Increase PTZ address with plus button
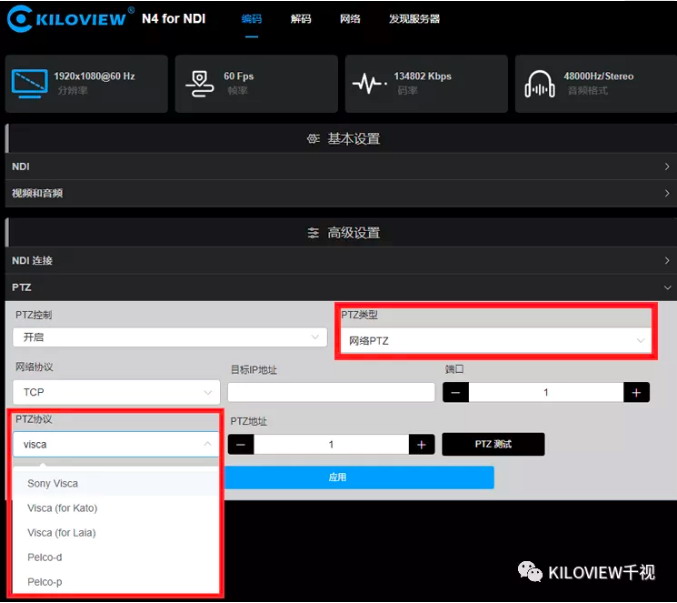This screenshot has height=603, width=677. coord(421,444)
